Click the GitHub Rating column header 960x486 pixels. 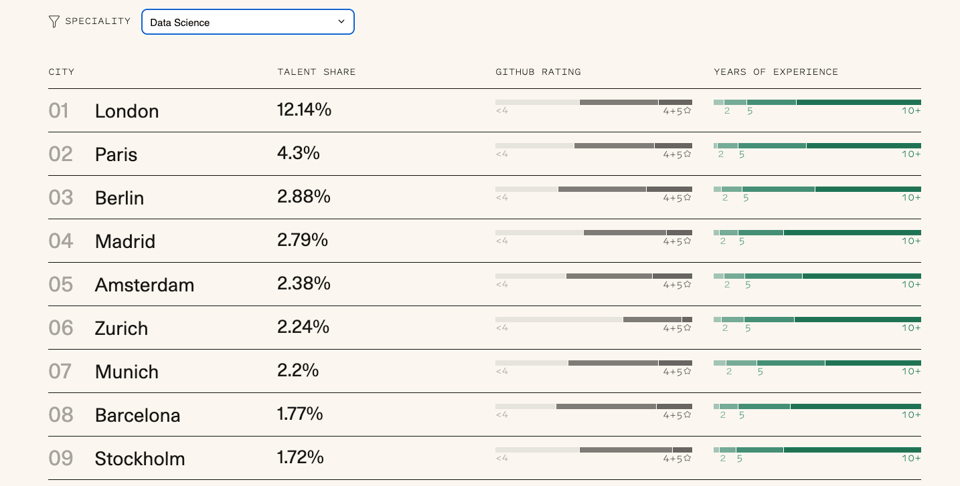(x=538, y=72)
